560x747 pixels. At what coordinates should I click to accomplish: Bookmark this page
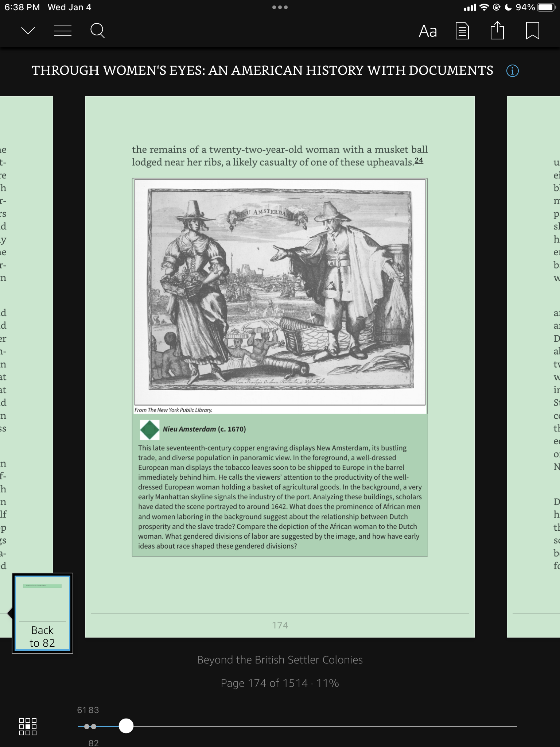pos(533,31)
